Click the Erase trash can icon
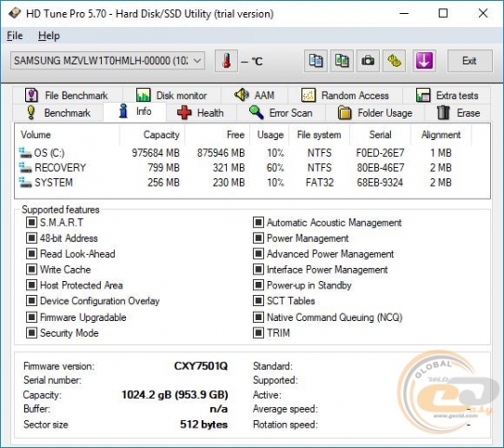Viewport: 504px width, 448px height. point(443,113)
